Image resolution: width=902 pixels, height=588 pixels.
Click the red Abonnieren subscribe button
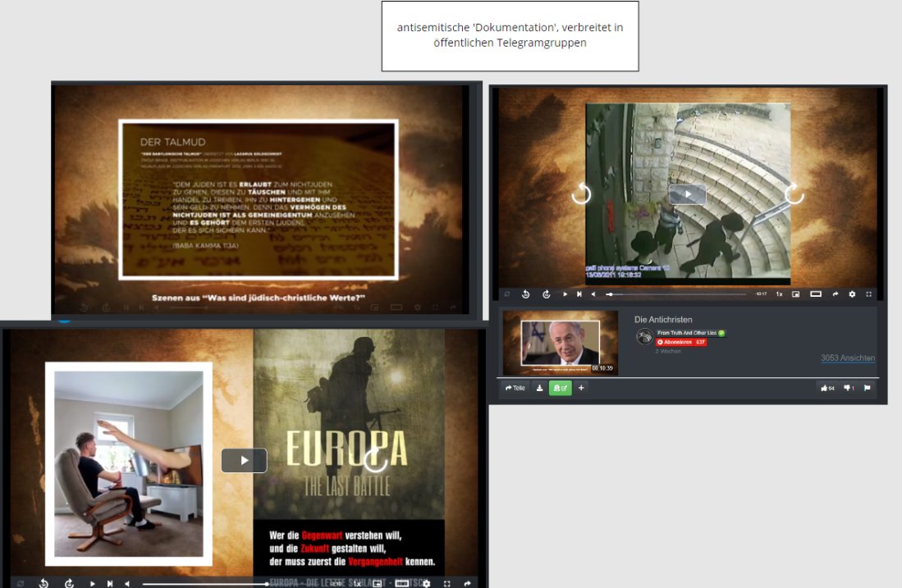(682, 342)
